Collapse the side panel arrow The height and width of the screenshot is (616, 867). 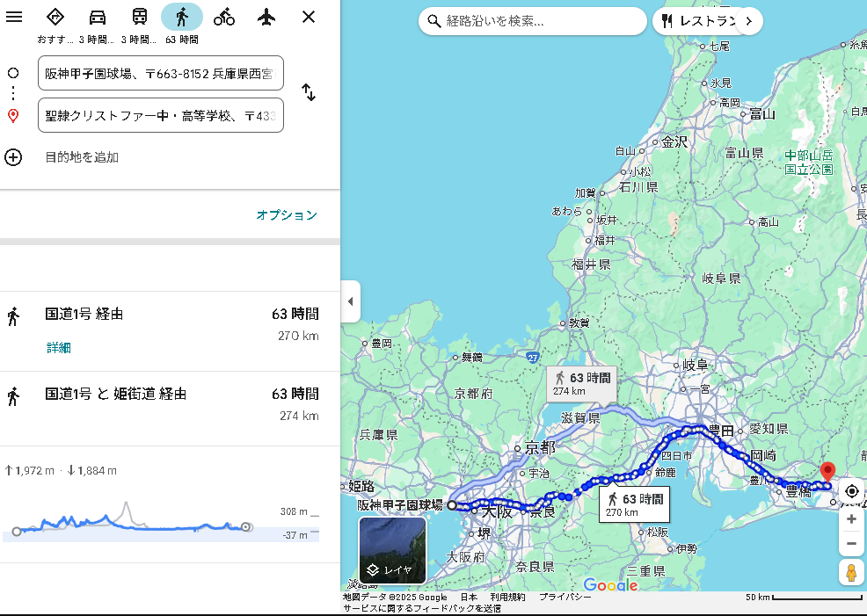point(351,301)
